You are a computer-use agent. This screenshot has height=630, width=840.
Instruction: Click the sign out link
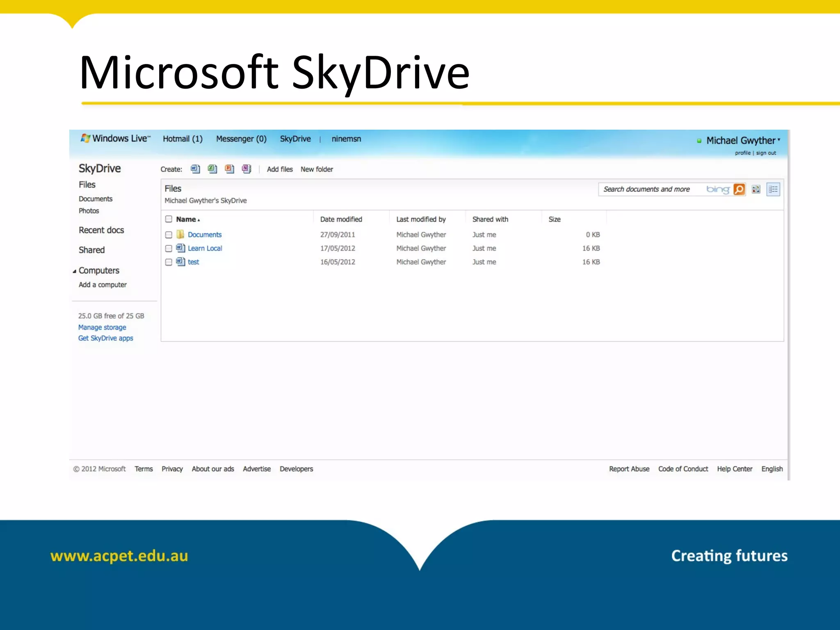pyautogui.click(x=766, y=153)
